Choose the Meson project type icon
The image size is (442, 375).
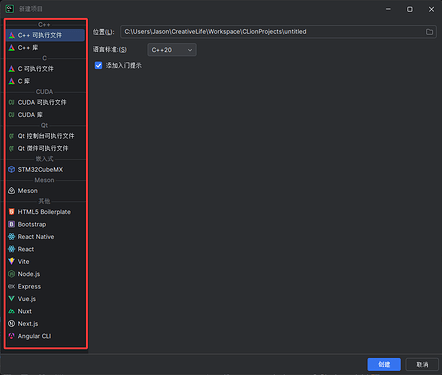(12, 191)
